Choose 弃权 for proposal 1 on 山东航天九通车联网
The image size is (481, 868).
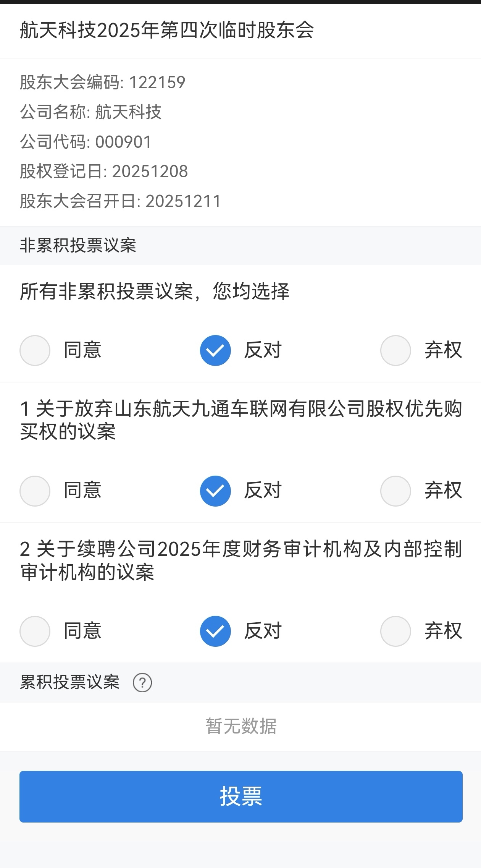coord(395,491)
